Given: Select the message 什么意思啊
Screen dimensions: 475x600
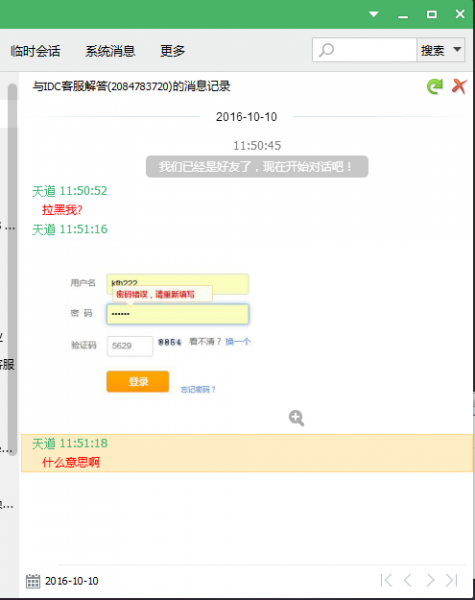Looking at the screenshot, I should point(71,462).
